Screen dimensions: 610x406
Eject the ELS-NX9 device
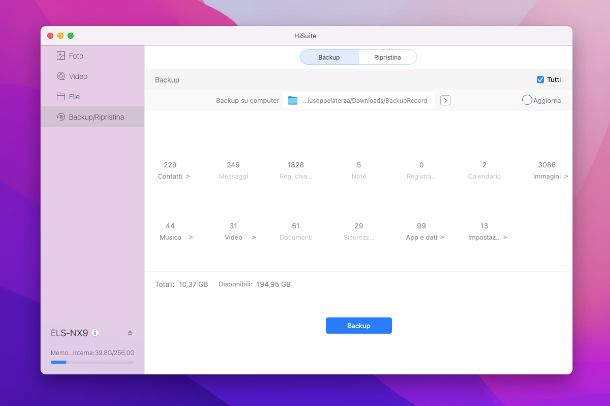click(130, 333)
